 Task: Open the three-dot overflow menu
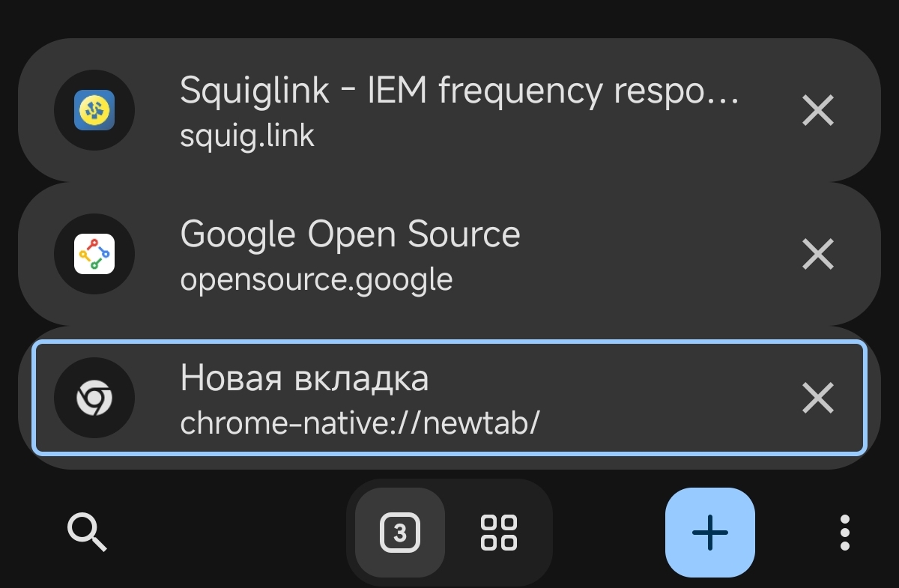[x=845, y=533]
